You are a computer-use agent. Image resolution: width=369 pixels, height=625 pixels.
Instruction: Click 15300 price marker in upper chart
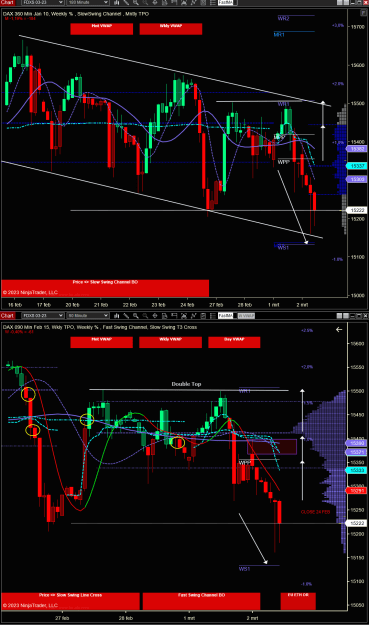[x=356, y=179]
